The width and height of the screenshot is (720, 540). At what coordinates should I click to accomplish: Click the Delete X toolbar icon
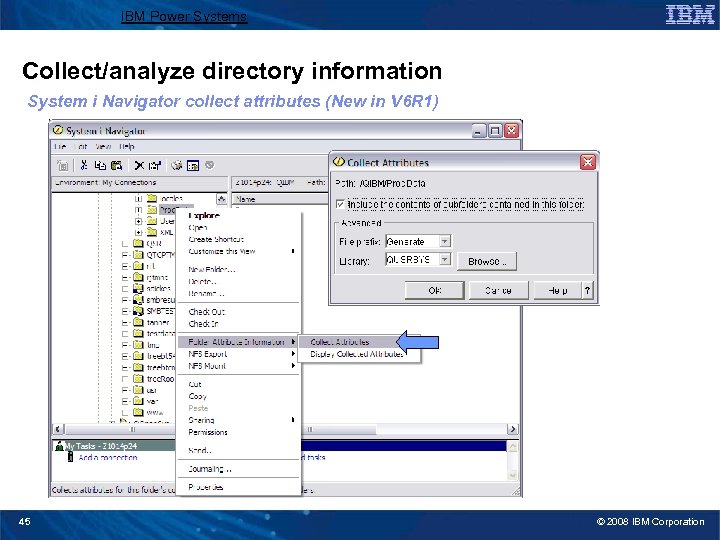tap(139, 165)
